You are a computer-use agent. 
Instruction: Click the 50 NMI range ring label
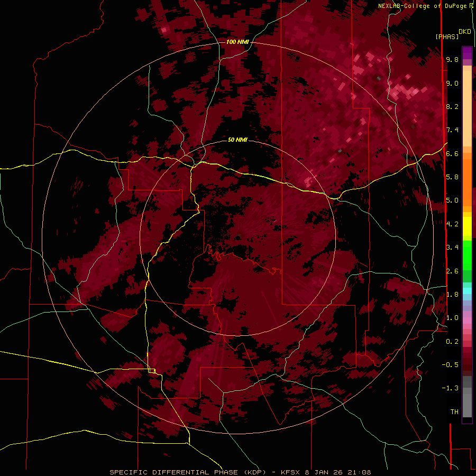[237, 140]
